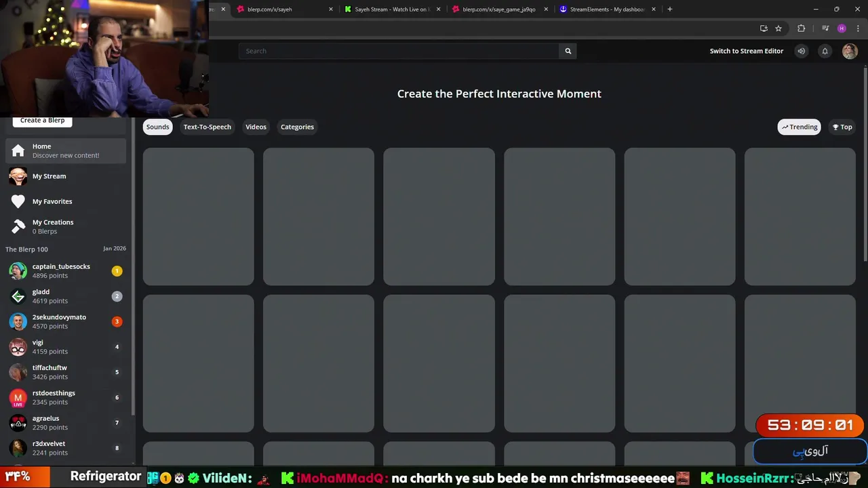Image resolution: width=868 pixels, height=488 pixels.
Task: Click gladd 4619 points entry
Action: [66, 296]
